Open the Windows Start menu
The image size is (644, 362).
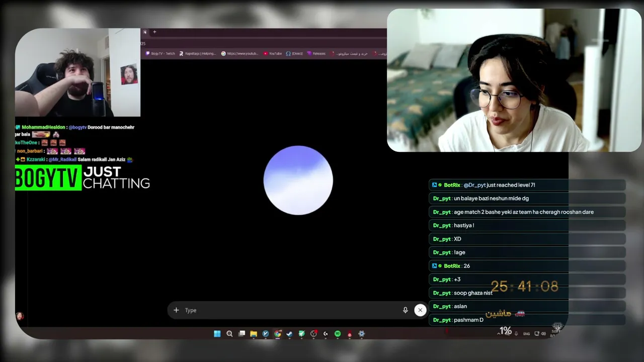tap(217, 334)
